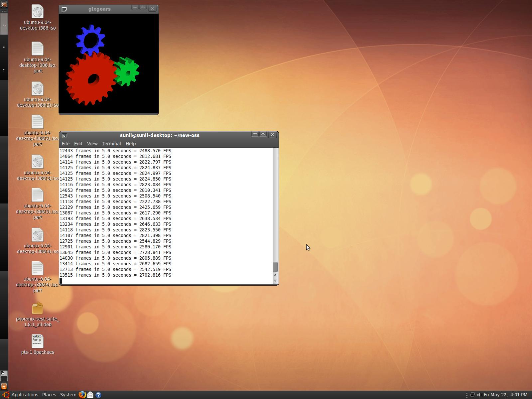Select the phoronix-test-suite .deb package icon

click(x=38, y=309)
